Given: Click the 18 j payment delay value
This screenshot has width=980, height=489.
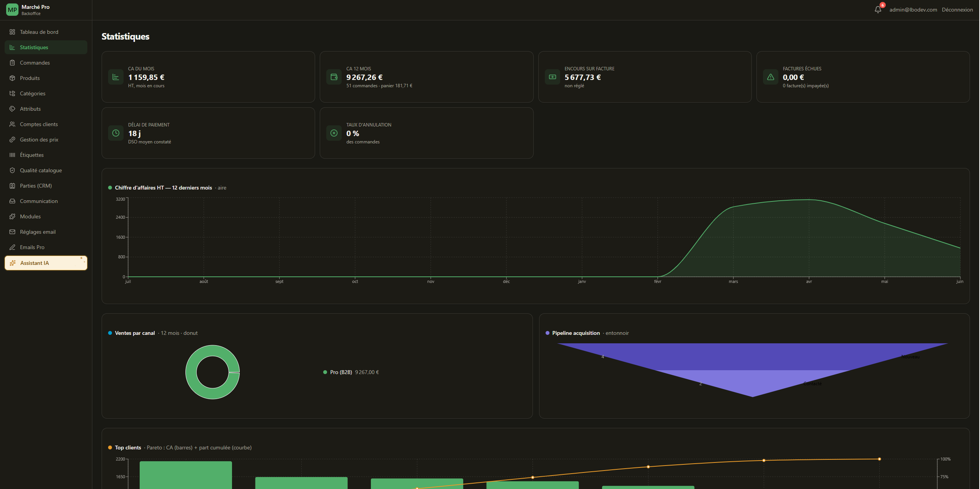Looking at the screenshot, I should coord(134,133).
